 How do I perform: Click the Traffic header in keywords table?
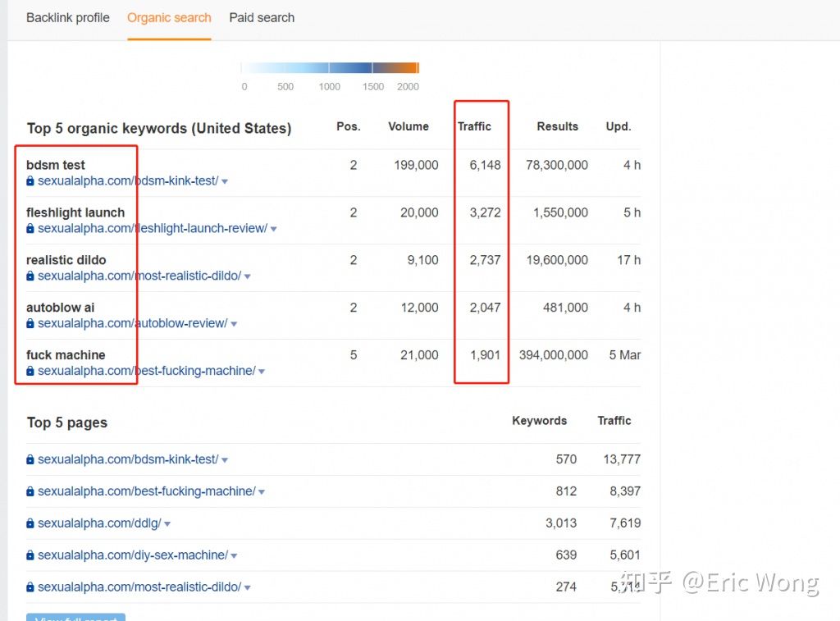pyautogui.click(x=475, y=126)
